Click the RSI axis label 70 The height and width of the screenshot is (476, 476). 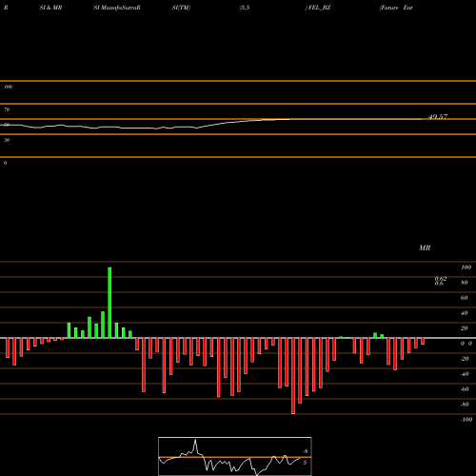pos(7,109)
